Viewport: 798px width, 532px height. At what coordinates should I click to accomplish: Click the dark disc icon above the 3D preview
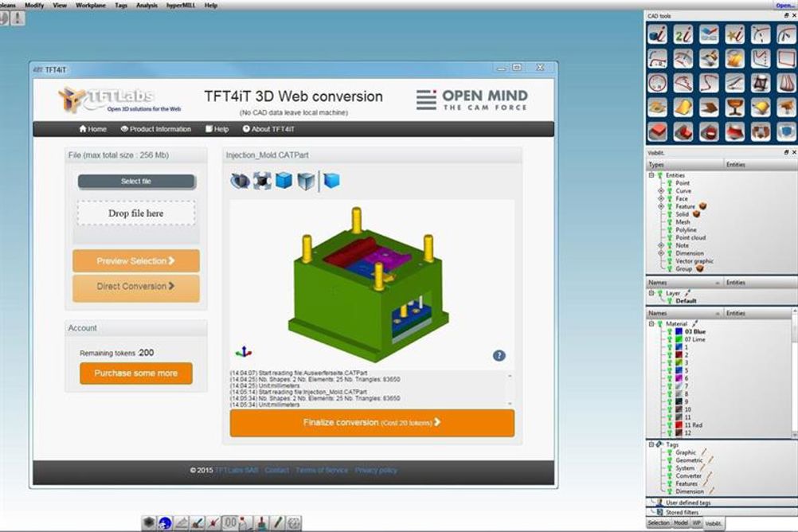(241, 181)
